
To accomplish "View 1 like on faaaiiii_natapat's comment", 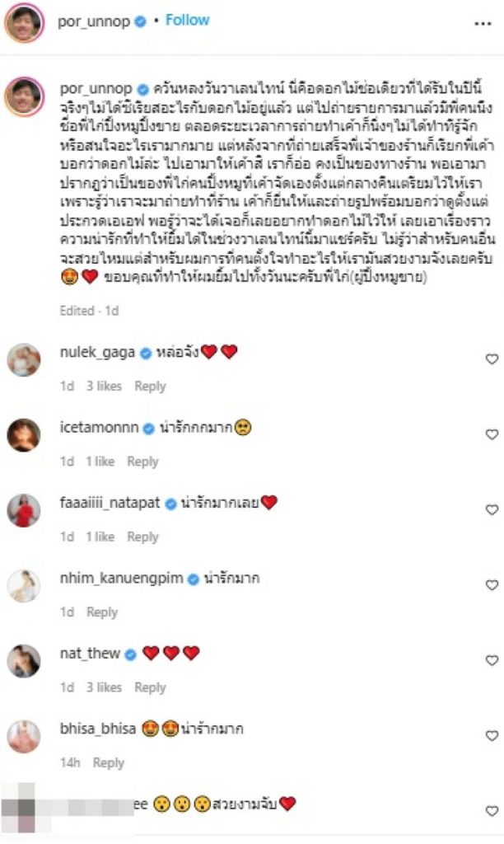I will [100, 537].
